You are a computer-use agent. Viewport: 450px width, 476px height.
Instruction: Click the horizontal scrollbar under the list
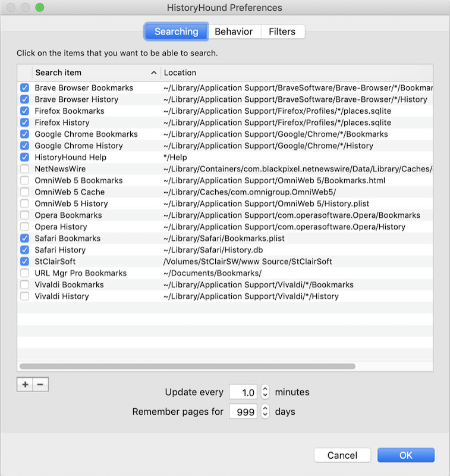(x=187, y=367)
